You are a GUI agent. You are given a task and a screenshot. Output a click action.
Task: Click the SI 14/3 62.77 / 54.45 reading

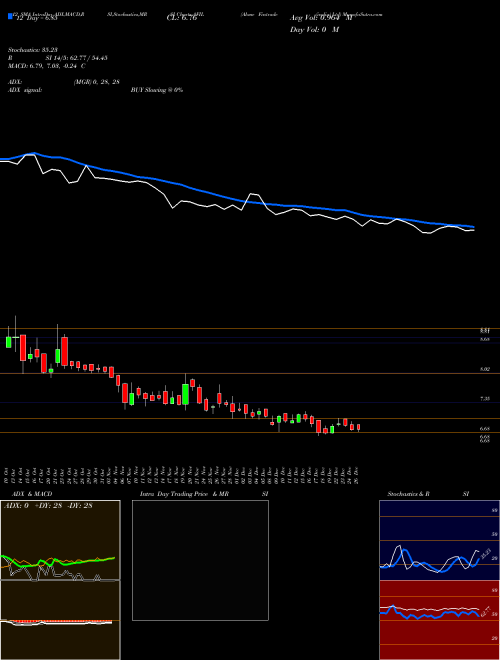click(x=77, y=58)
